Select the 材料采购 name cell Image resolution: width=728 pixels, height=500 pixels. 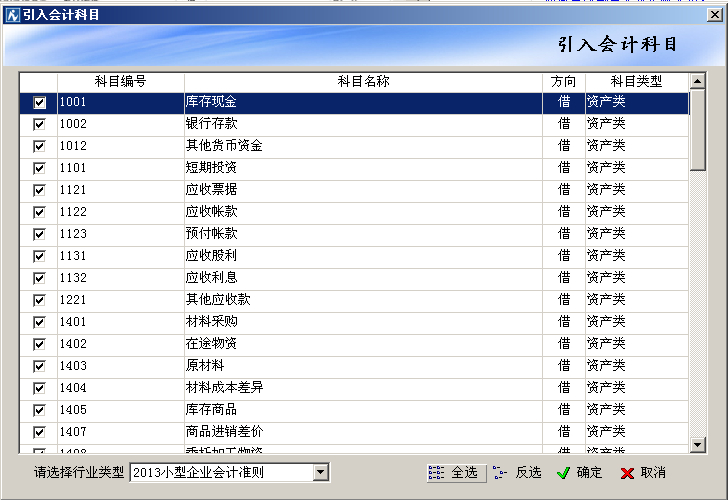(364, 322)
